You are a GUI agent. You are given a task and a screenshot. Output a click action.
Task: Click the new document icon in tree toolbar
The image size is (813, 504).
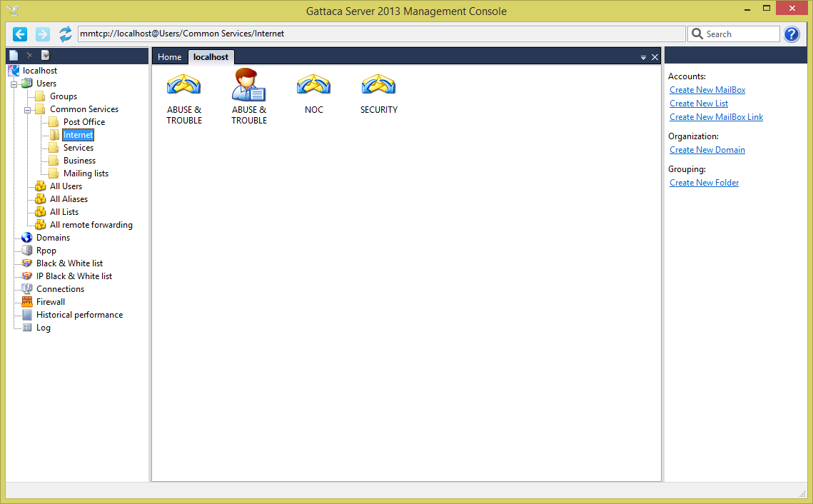(x=14, y=56)
